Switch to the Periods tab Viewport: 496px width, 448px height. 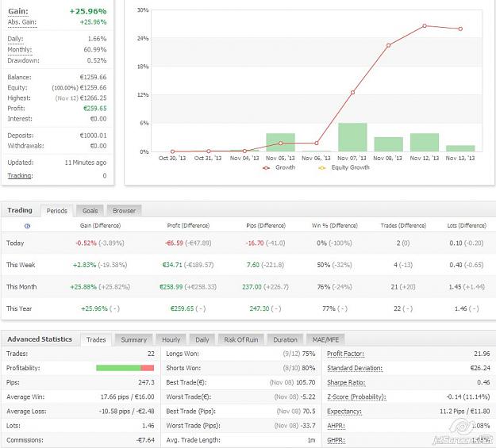pos(57,211)
